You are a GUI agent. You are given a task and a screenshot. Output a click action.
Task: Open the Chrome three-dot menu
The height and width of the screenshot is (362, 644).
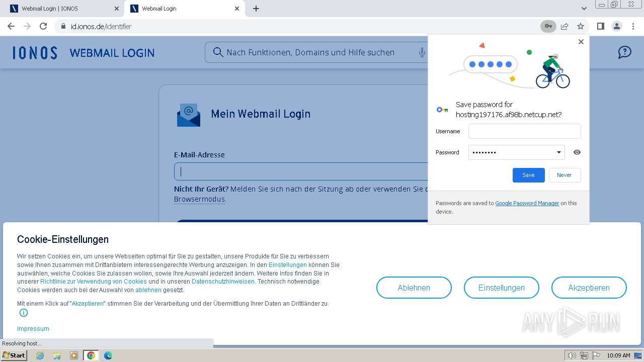tap(633, 26)
